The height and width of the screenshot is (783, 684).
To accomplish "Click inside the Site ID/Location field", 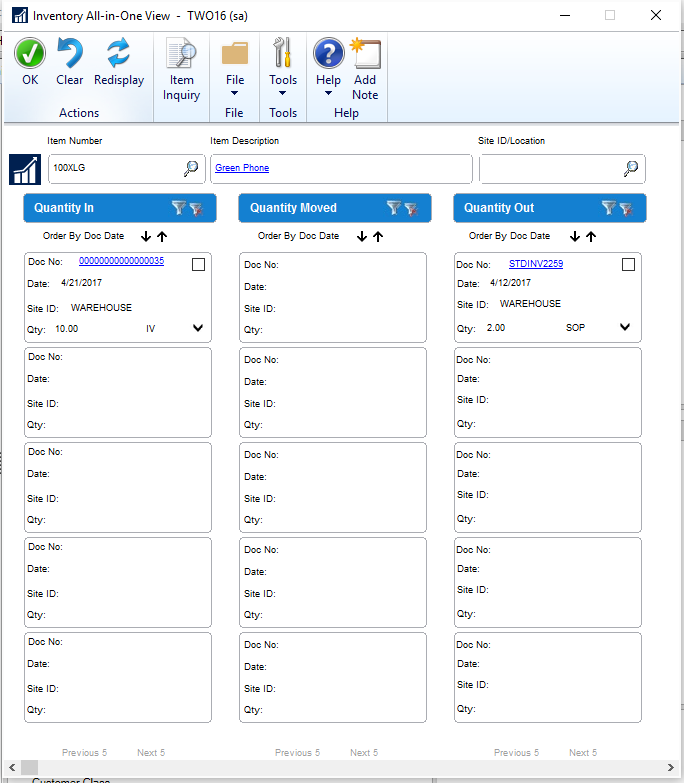I will (x=548, y=169).
